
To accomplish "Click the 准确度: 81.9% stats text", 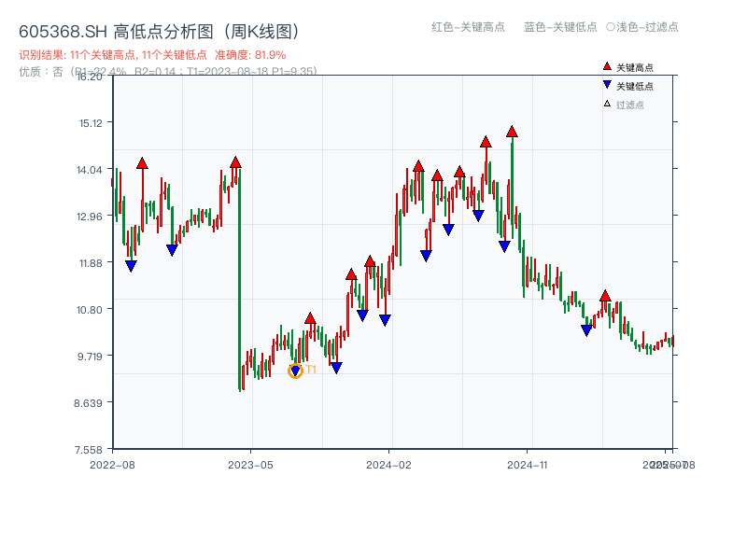I will (x=248, y=54).
